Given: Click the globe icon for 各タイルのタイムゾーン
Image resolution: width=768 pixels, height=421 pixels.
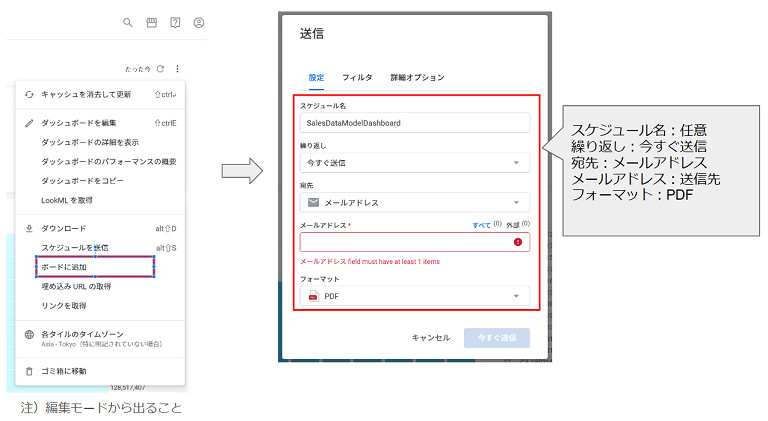Looking at the screenshot, I should (x=29, y=335).
